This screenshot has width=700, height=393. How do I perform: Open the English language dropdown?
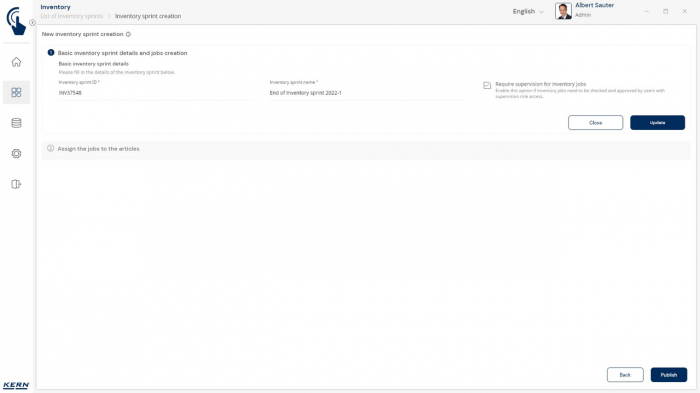[528, 12]
